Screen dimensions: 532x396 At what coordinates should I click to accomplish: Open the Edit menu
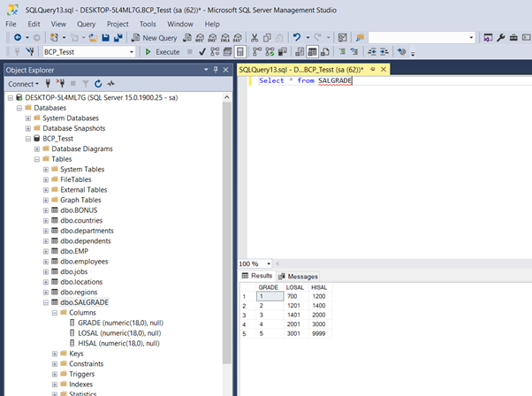click(34, 24)
